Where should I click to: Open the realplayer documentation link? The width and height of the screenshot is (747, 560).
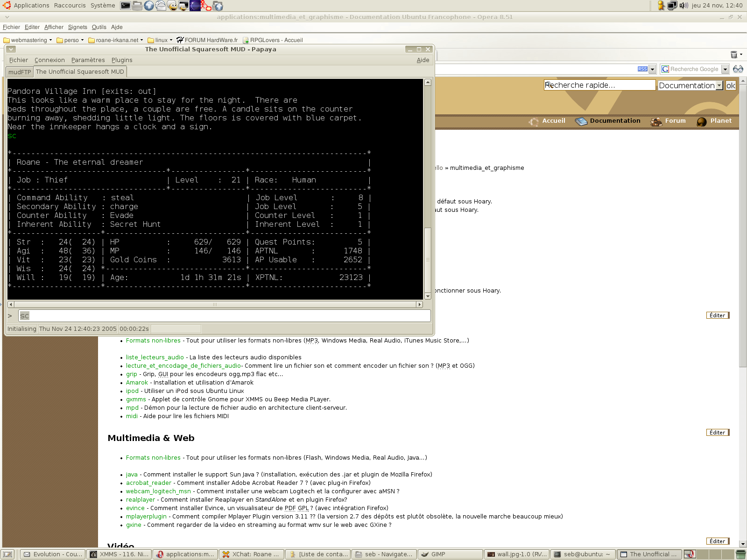pos(140,500)
